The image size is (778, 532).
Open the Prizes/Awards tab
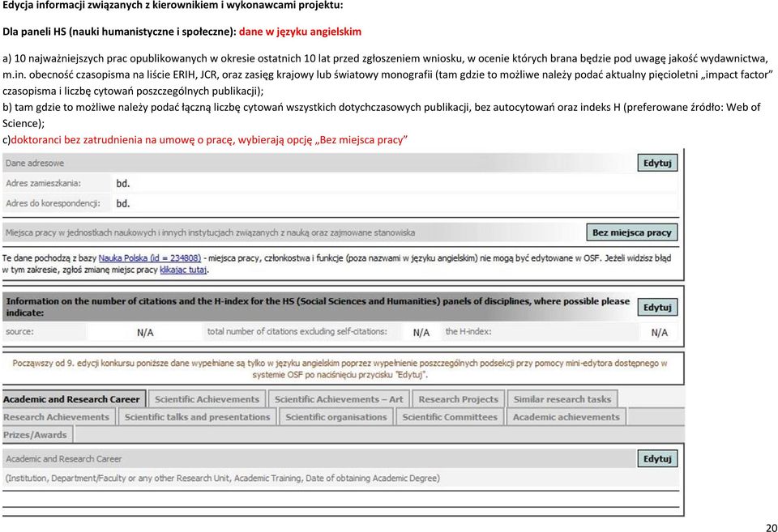36,435
